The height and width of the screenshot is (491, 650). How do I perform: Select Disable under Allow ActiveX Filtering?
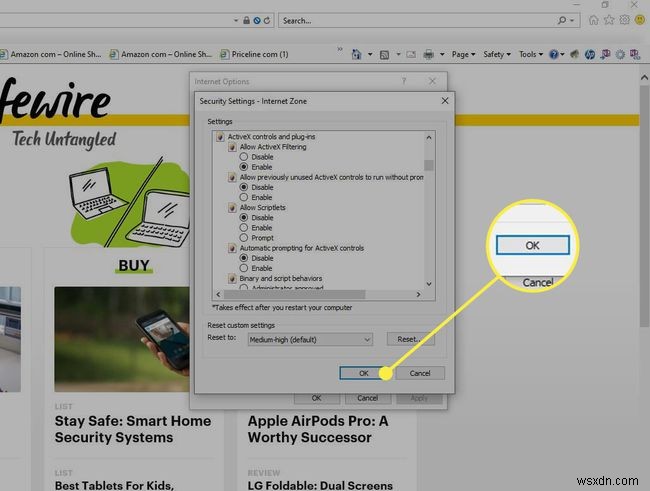(x=244, y=157)
